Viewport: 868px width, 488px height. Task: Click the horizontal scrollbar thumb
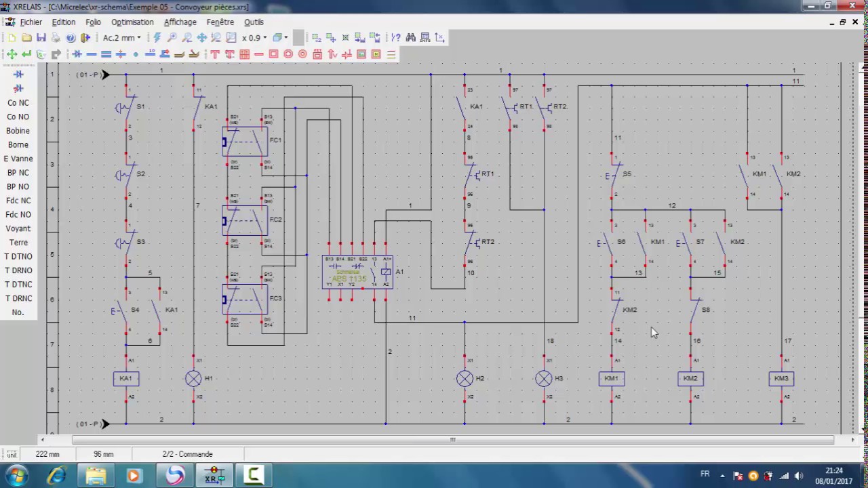click(452, 439)
